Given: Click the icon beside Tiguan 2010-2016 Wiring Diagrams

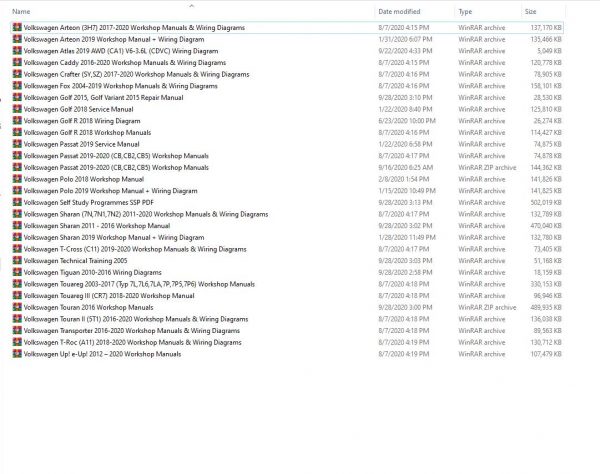Looking at the screenshot, I should (x=17, y=272).
